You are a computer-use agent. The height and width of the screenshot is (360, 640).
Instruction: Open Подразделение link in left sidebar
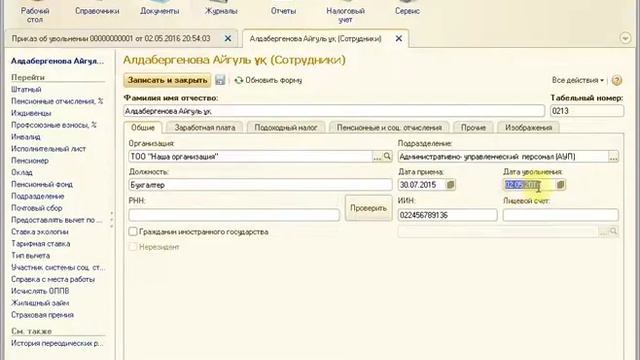[38, 196]
